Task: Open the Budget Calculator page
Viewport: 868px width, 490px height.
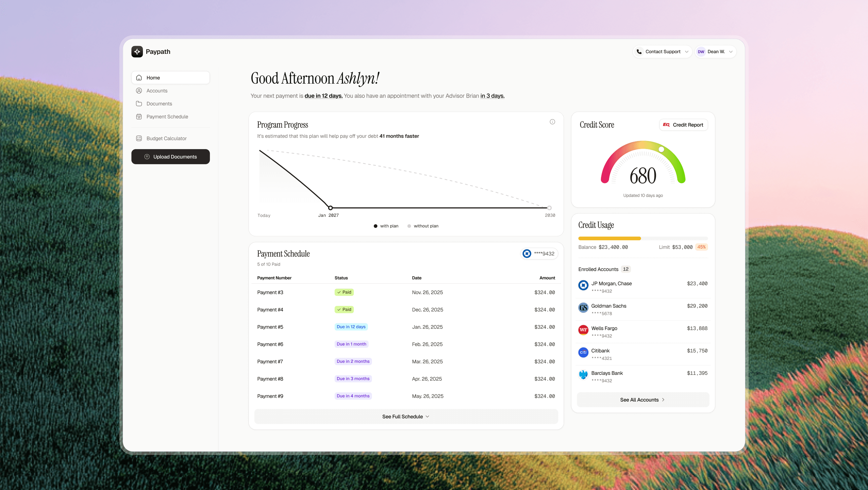Action: [171, 138]
